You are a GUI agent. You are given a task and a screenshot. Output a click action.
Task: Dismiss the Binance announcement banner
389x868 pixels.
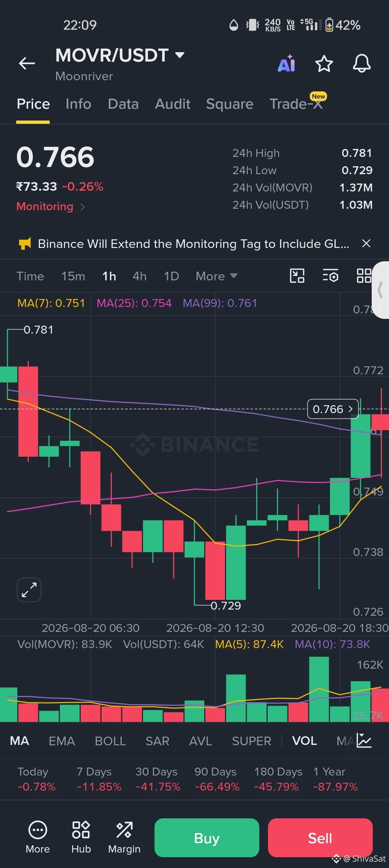(366, 244)
